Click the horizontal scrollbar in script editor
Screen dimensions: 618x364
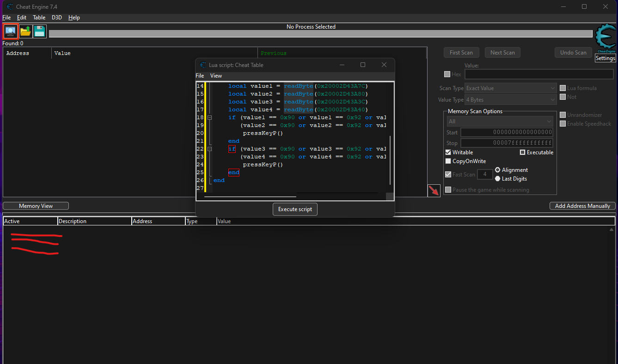[x=250, y=197]
